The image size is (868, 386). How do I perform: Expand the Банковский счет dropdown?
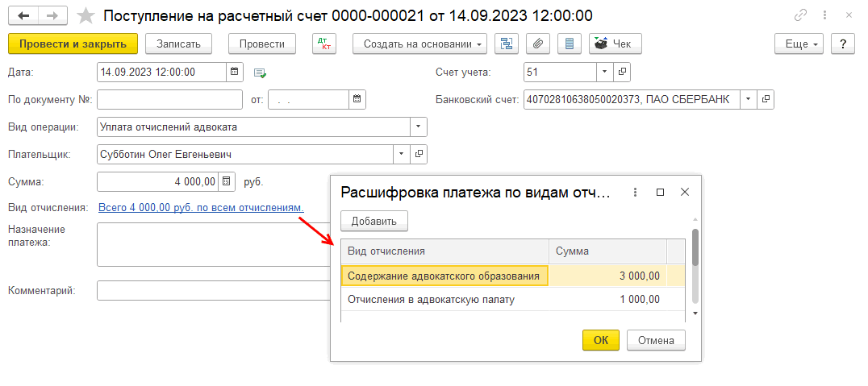click(748, 99)
